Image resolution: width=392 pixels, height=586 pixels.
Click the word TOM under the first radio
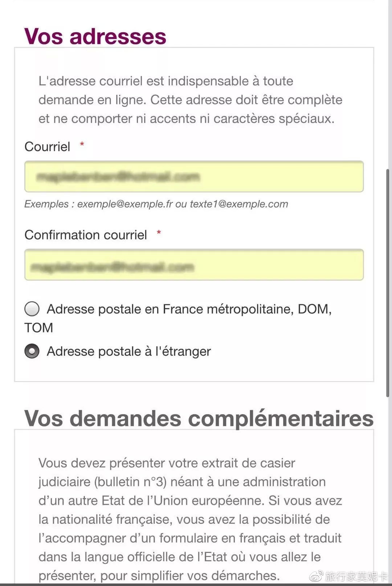click(39, 328)
